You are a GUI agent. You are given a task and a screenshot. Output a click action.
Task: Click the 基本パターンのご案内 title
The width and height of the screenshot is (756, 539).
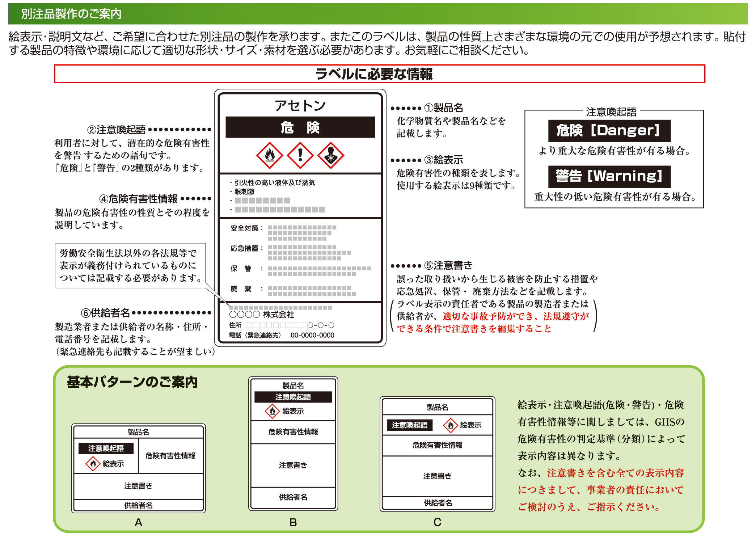pyautogui.click(x=132, y=382)
